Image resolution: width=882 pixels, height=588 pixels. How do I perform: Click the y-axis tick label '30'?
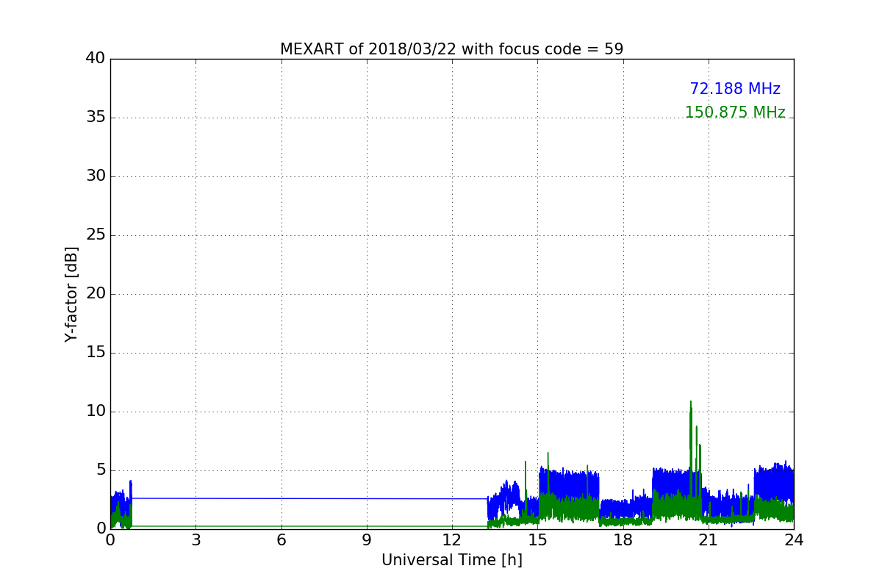pos(96,176)
